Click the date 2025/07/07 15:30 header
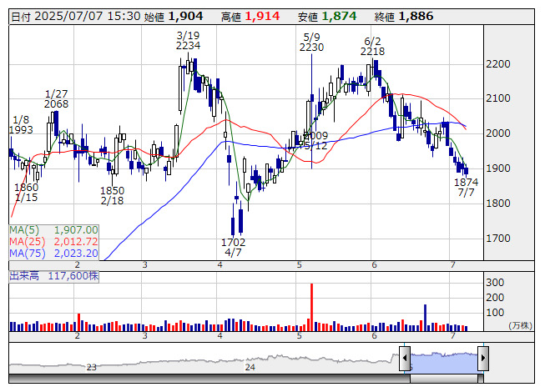This screenshot has width=545, height=392. click(76, 17)
